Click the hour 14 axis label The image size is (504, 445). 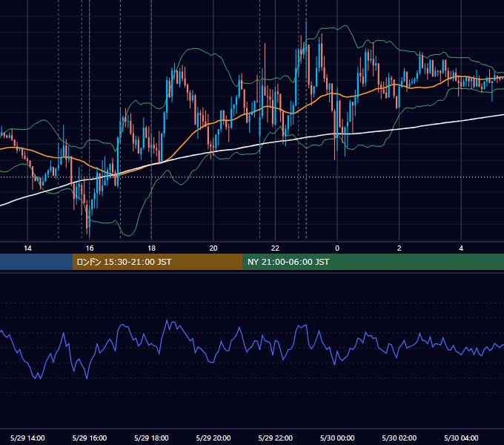click(27, 248)
